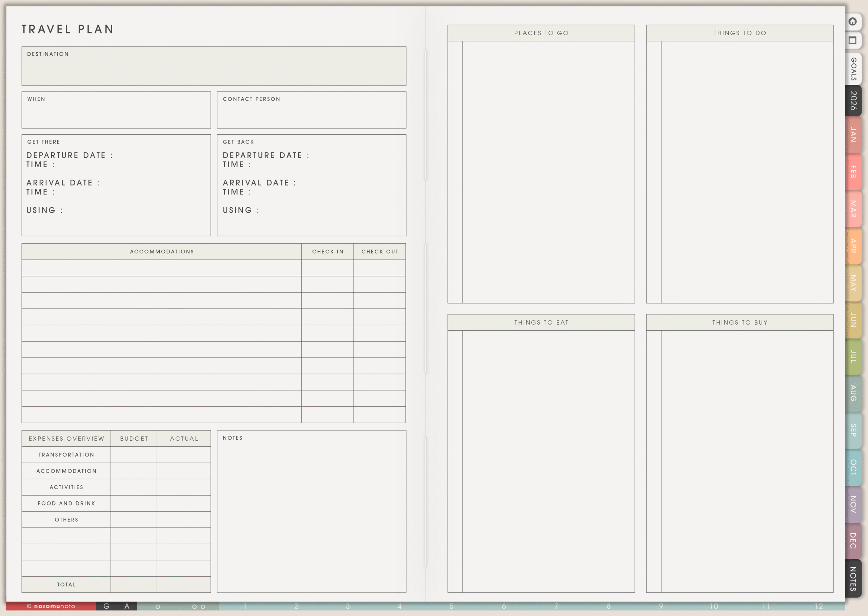Viewport: 868px width, 616px height.
Task: Go to bottom page link 12
Action: [819, 606]
